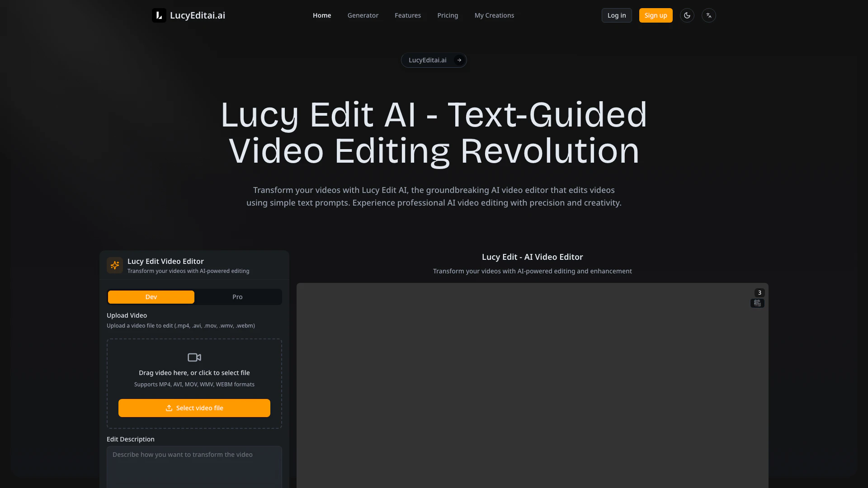
Task: Click the LucyEditai.ai logo icon
Action: (x=159, y=15)
